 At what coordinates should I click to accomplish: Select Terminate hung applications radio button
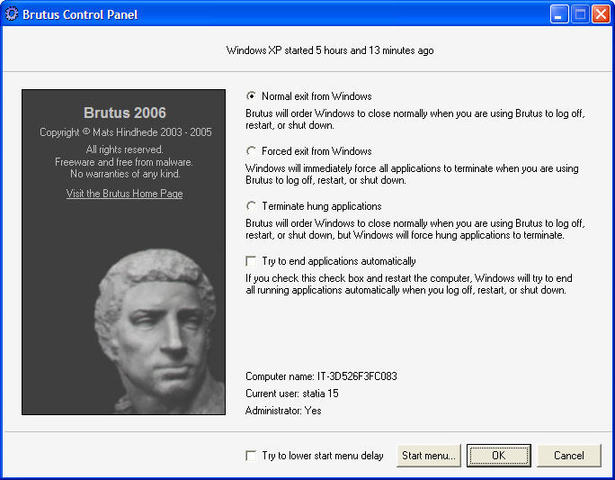pos(251,206)
